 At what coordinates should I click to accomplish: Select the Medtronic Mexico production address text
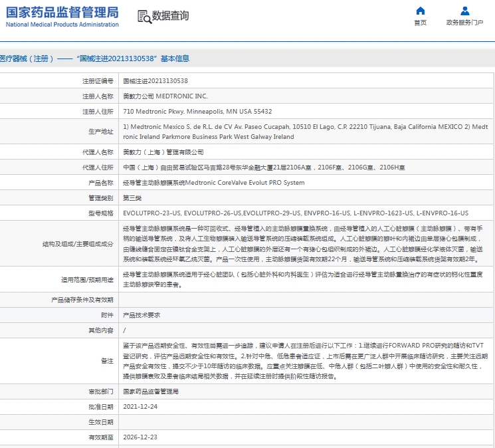coord(306,132)
